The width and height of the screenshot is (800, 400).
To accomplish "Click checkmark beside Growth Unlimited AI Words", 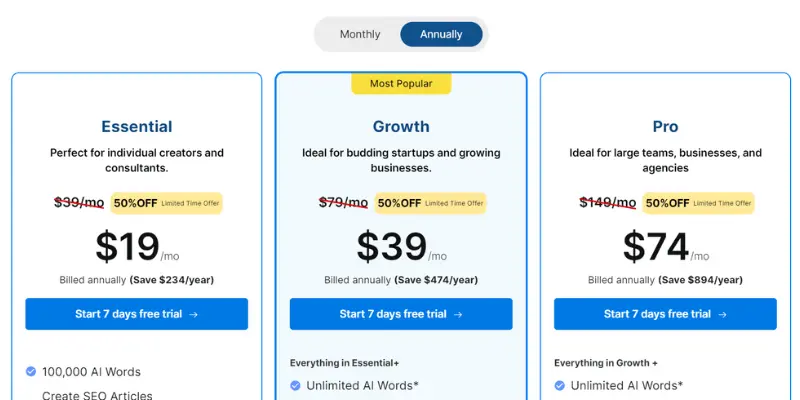I will click(295, 385).
